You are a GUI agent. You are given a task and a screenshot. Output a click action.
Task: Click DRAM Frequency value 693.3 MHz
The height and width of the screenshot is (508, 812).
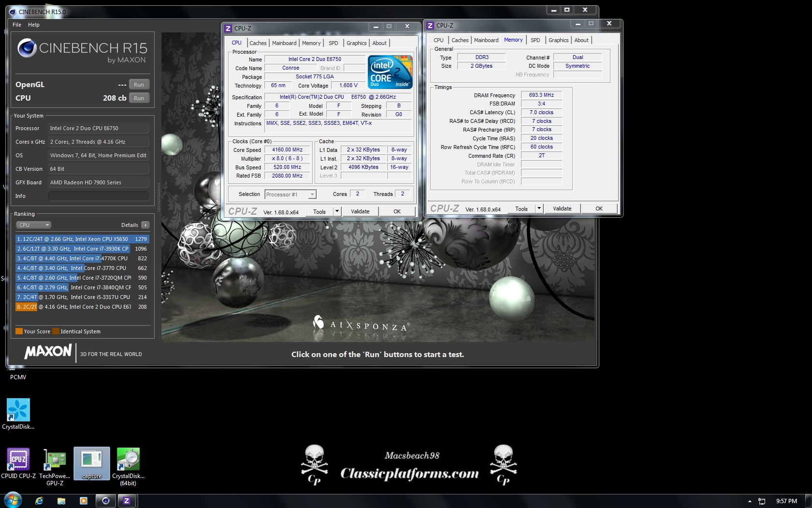pos(541,95)
